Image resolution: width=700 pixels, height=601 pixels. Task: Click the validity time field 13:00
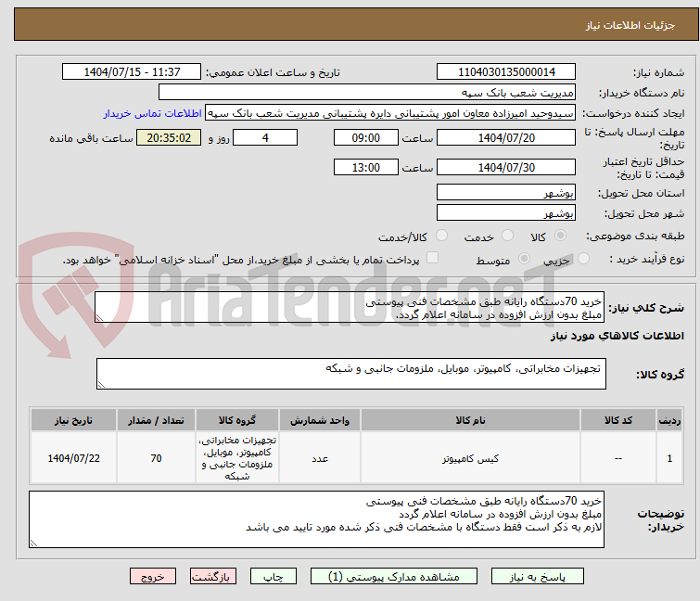point(365,168)
